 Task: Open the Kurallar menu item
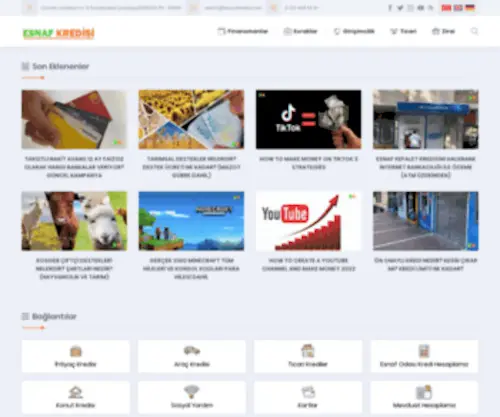point(300,31)
